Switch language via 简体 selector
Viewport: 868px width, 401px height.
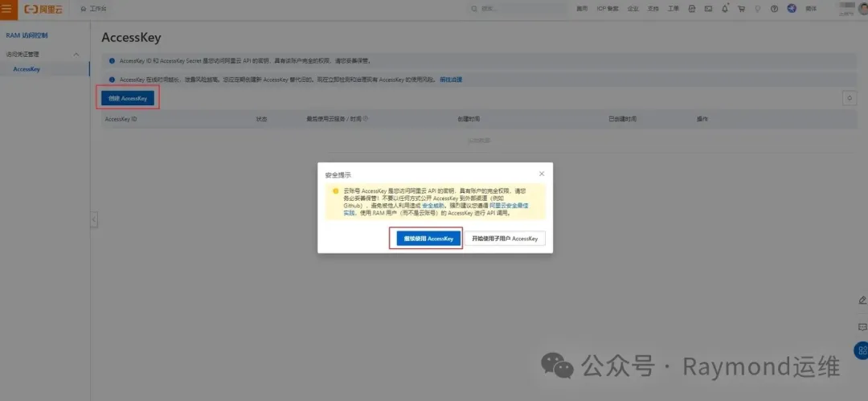click(811, 10)
